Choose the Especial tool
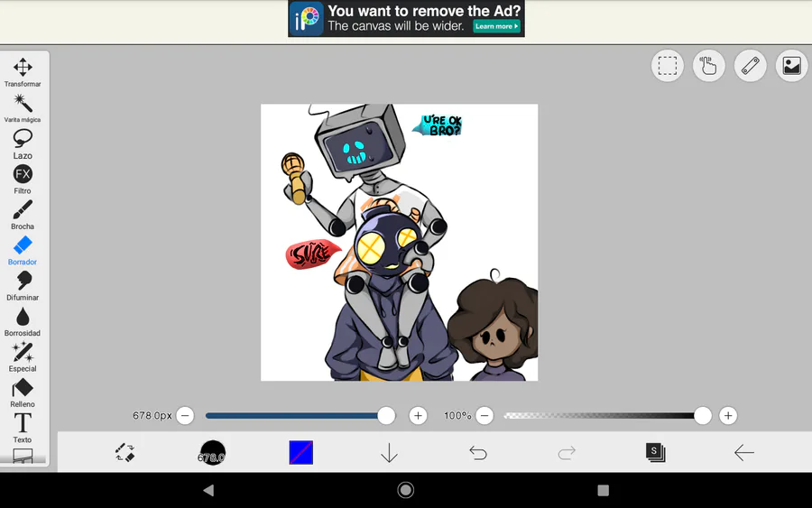Viewport: 812px width, 508px height. tap(23, 357)
